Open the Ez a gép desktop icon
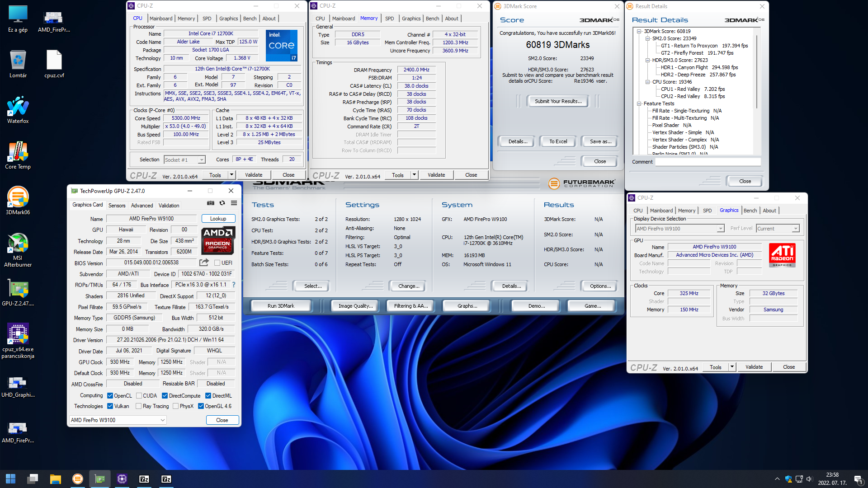Image resolution: width=868 pixels, height=488 pixels. 18,19
